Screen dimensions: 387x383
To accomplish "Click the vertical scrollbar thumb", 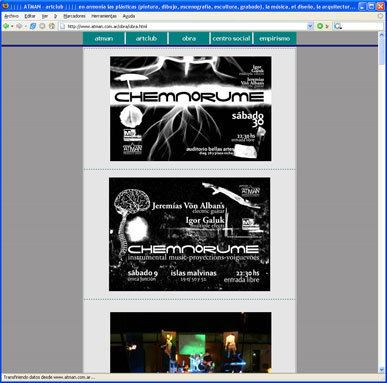I will point(382,51).
